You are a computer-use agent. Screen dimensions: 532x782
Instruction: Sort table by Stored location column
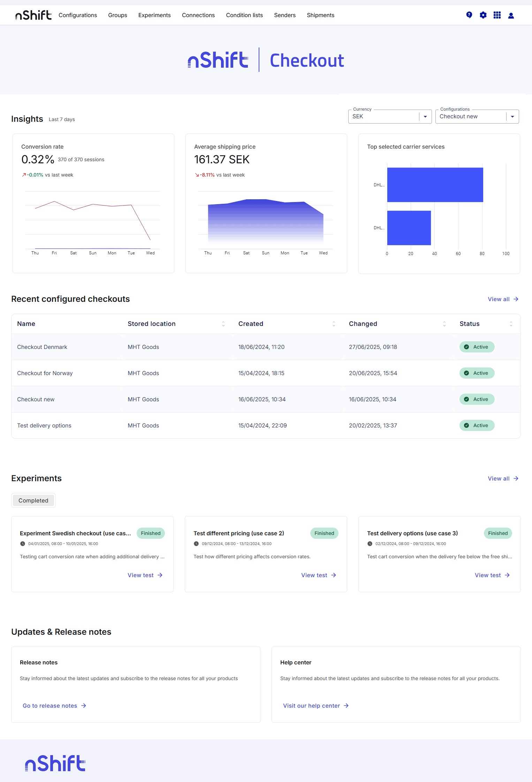pos(223,324)
